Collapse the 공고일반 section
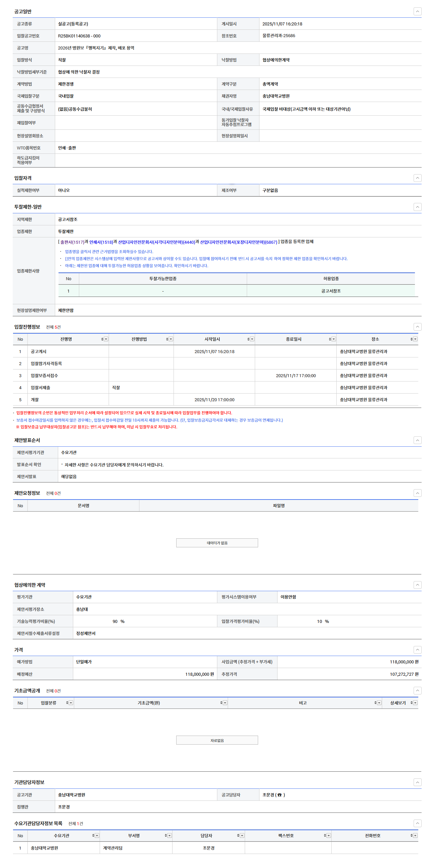434x868 pixels. tap(417, 11)
